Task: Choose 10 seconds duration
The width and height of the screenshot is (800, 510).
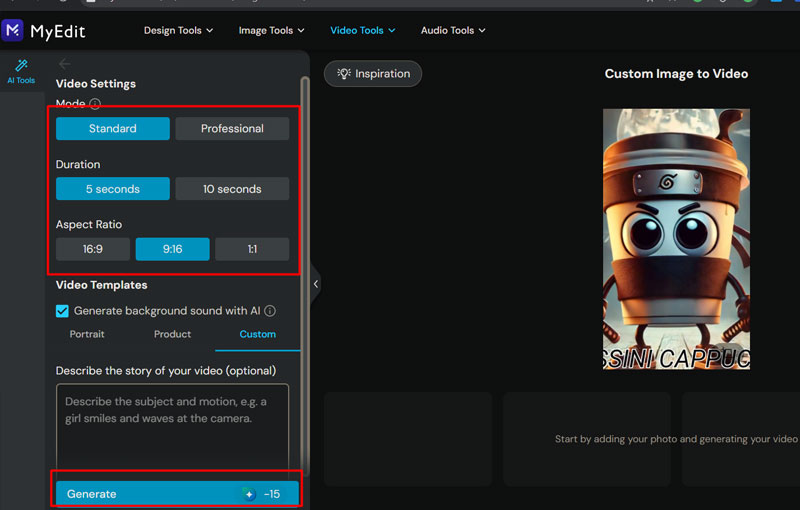Action: point(232,189)
